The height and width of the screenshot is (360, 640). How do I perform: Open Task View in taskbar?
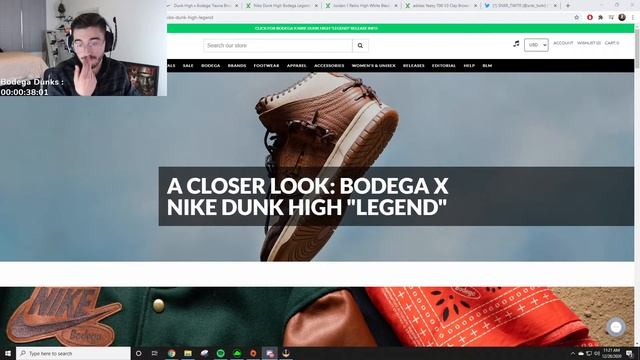pos(155,353)
